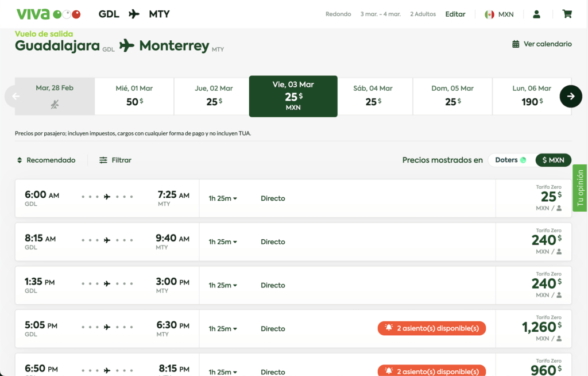Select the Dom, 05 Mar date tab

click(x=452, y=96)
